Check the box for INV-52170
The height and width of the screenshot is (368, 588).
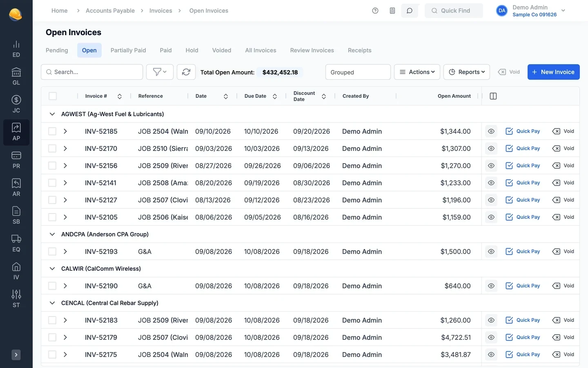[52, 148]
